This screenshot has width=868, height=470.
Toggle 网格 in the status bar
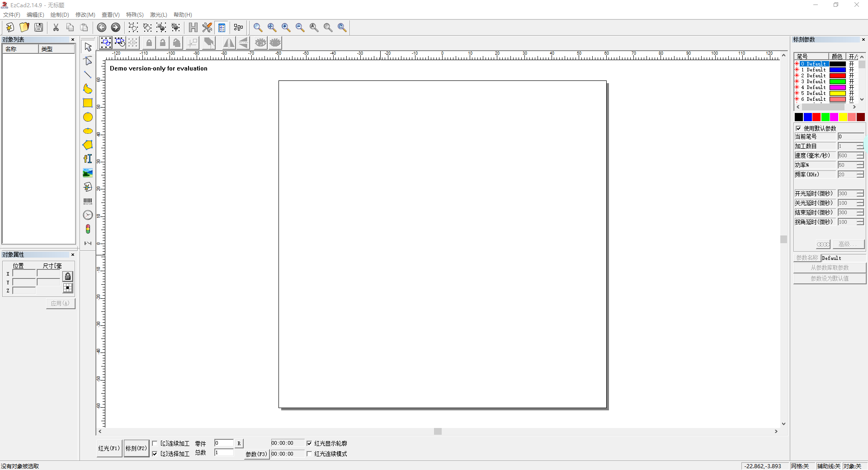click(800, 466)
